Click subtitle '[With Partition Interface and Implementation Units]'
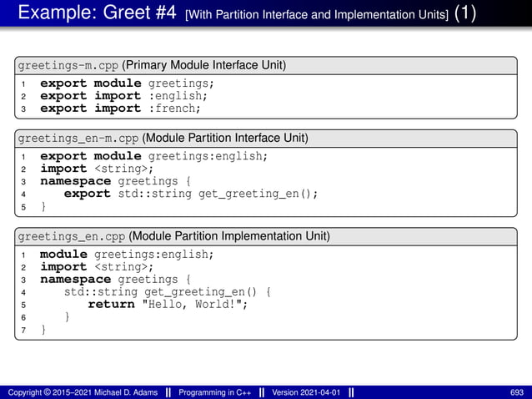This screenshot has width=532, height=399. coord(317,14)
